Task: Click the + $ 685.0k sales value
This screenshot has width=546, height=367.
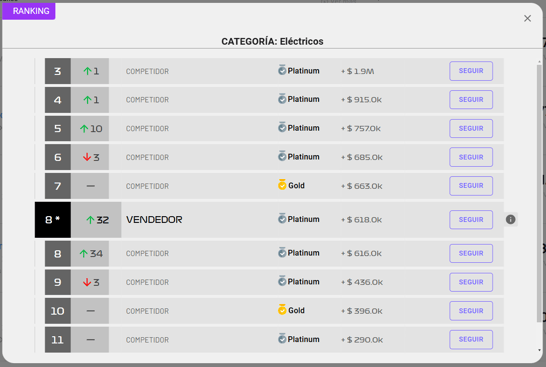Action: tap(362, 157)
